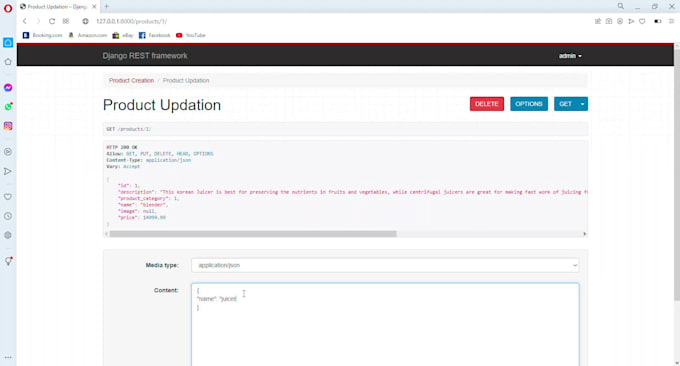
Task: Click the response horizontal scrollbar thumb
Action: coord(253,234)
